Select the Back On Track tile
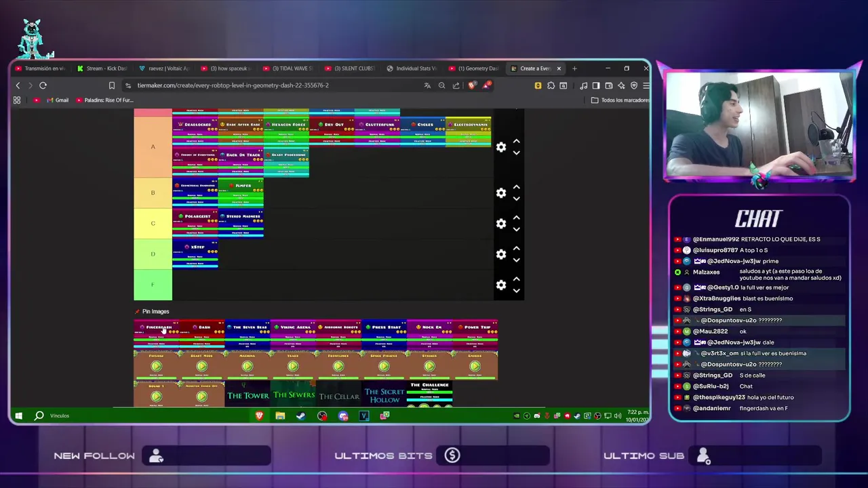Image resolution: width=868 pixels, height=488 pixels. [241, 162]
